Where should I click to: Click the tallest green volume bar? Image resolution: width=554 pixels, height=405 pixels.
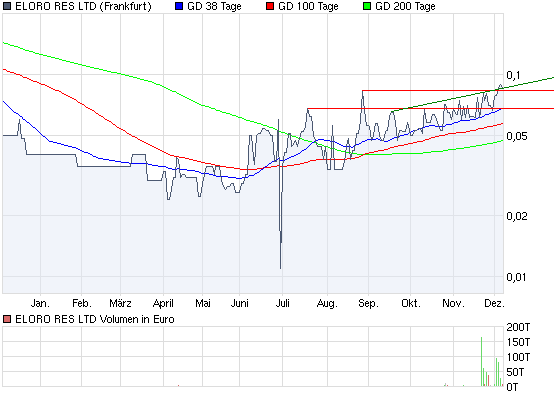point(482,362)
